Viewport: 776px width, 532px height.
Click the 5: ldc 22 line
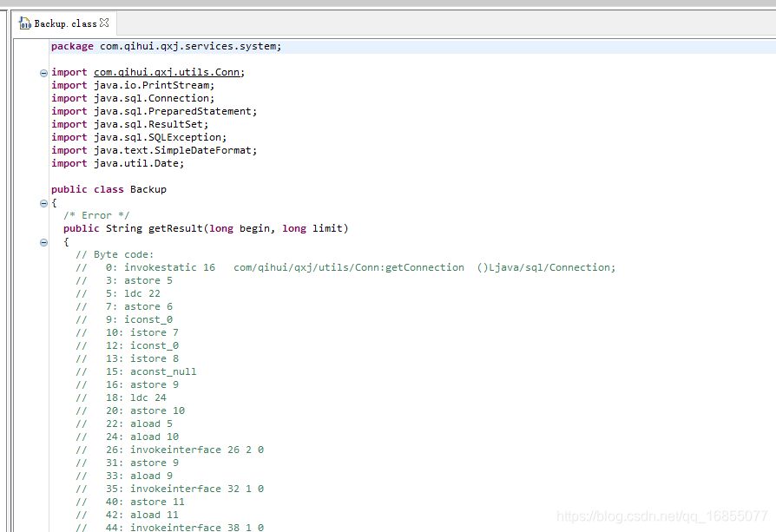118,293
